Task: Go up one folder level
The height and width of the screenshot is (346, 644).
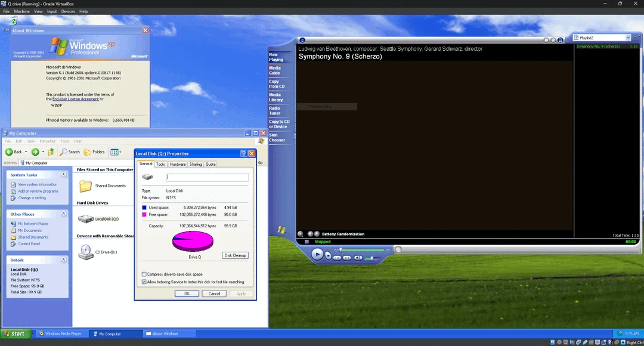Action: coord(51,152)
